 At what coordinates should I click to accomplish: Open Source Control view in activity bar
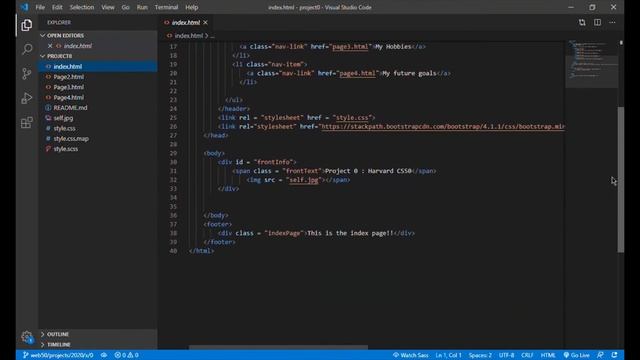point(27,73)
